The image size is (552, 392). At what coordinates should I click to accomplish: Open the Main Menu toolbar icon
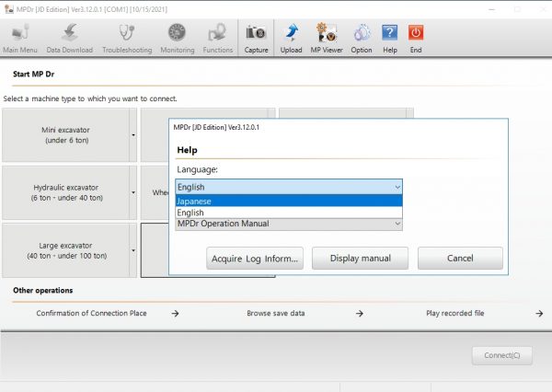click(20, 38)
